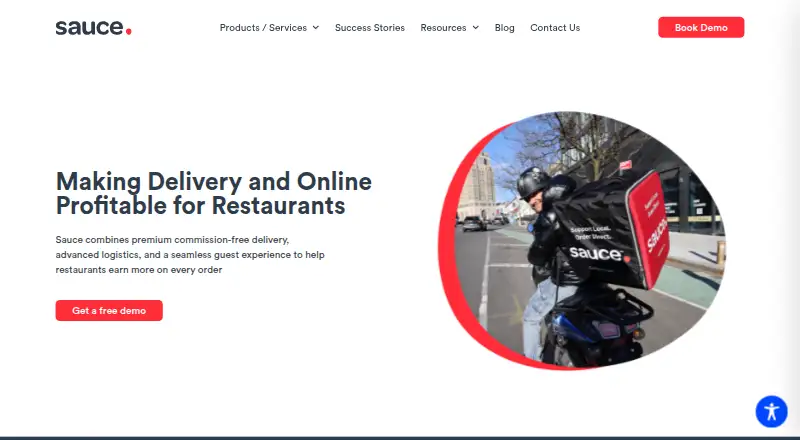Open the Blog link
This screenshot has height=440, width=800.
point(505,28)
